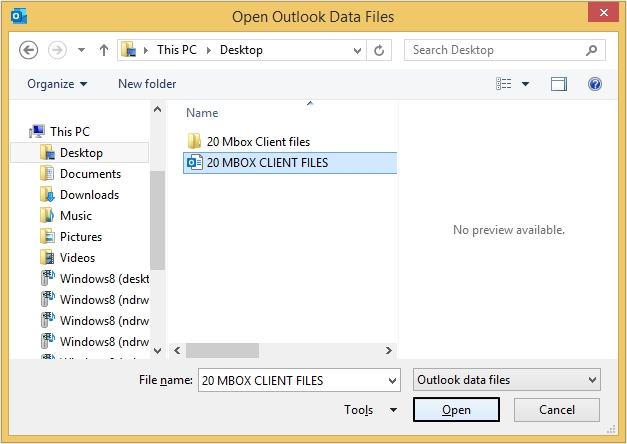Click the change view icon

point(504,84)
